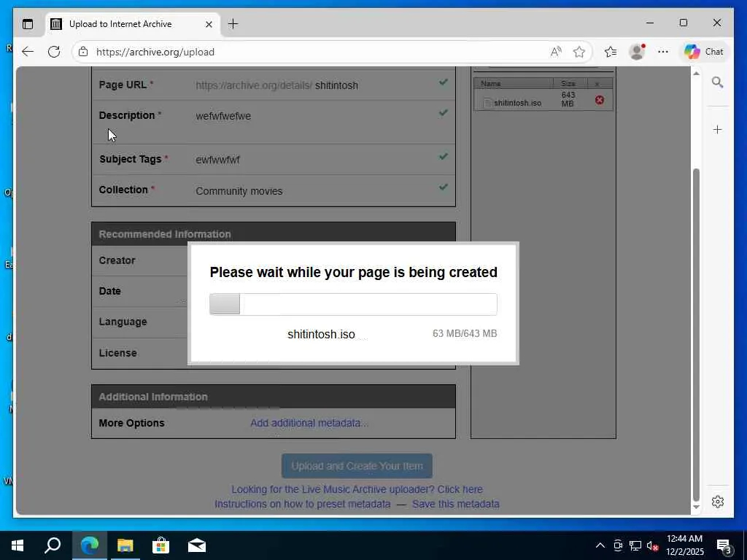Click the address bar URL field
747x560 pixels.
tap(314, 52)
